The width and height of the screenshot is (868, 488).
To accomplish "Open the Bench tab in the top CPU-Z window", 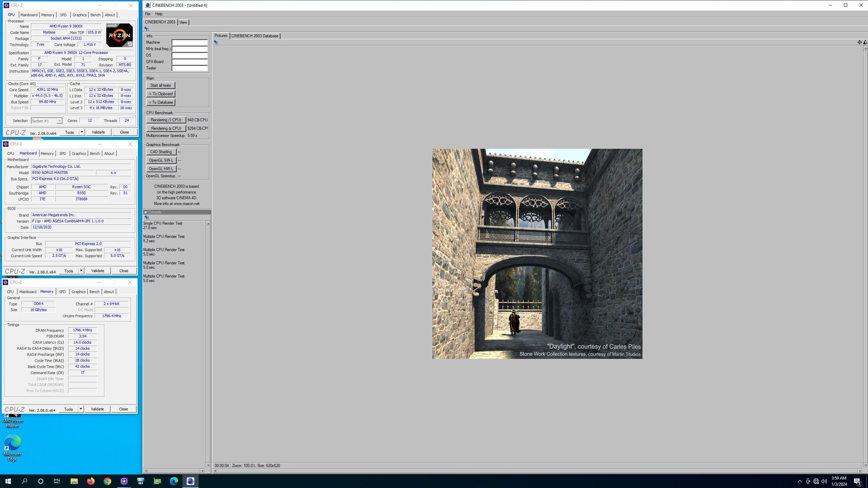I will (x=96, y=15).
